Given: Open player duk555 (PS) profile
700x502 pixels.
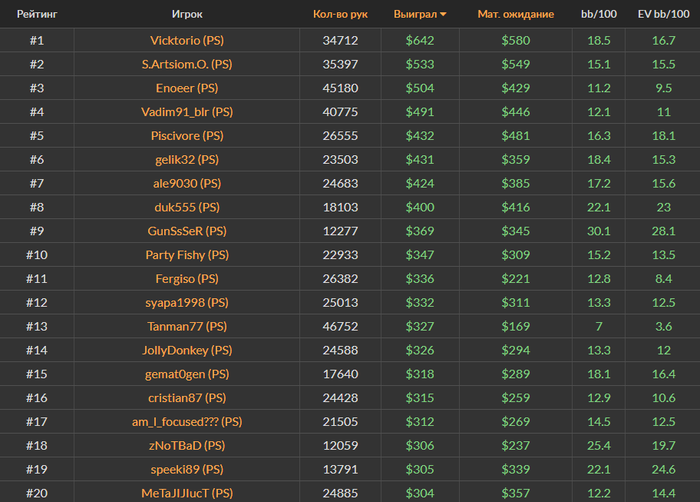Looking at the screenshot, I should [x=187, y=207].
